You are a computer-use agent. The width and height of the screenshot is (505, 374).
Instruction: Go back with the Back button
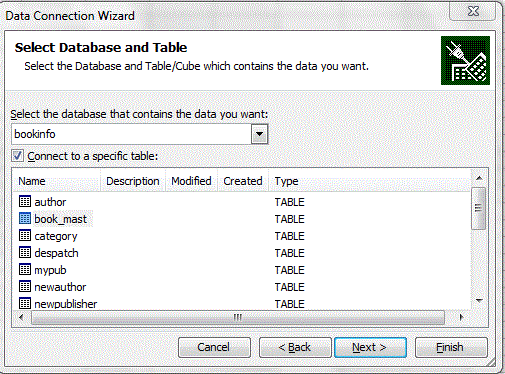point(295,347)
